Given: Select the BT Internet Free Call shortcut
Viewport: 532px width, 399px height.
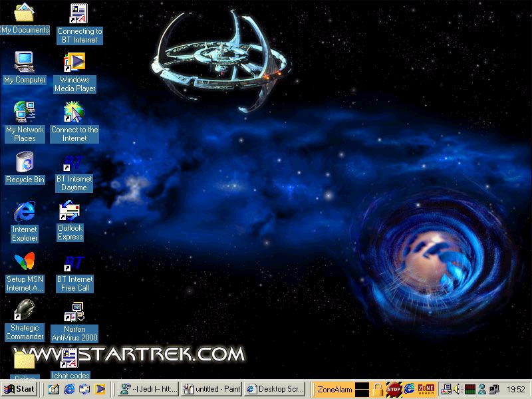Looking at the screenshot, I should (74, 262).
